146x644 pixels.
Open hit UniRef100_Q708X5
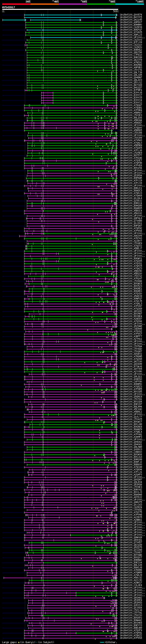click(131, 32)
